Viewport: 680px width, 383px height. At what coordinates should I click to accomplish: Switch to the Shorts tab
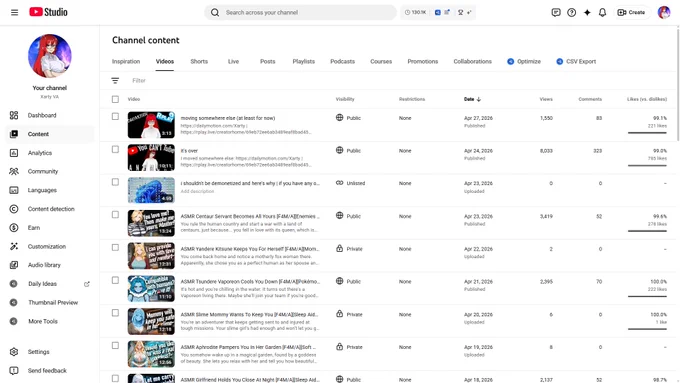(x=199, y=62)
